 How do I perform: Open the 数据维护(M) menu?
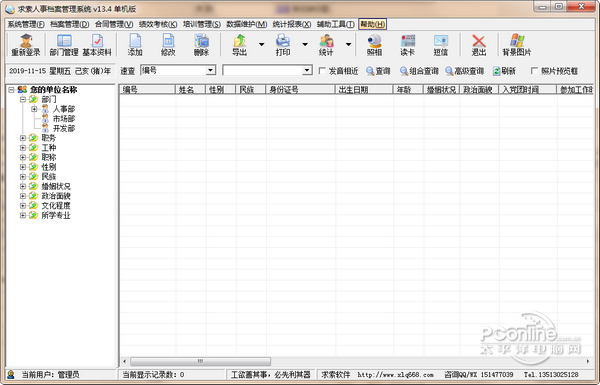point(247,24)
